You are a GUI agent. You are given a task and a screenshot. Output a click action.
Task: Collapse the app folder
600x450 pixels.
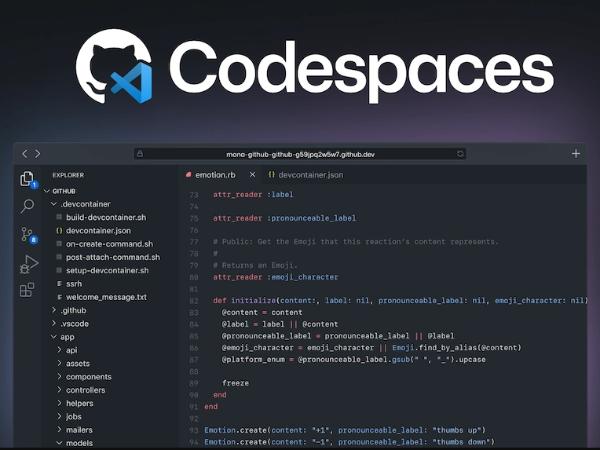click(x=63, y=337)
